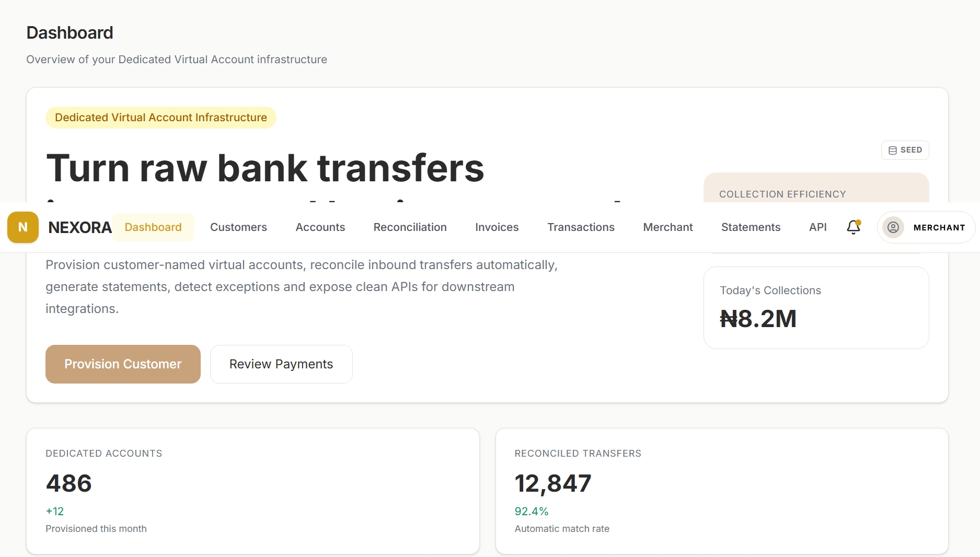
Task: Go to the Customers page
Action: [x=238, y=227]
